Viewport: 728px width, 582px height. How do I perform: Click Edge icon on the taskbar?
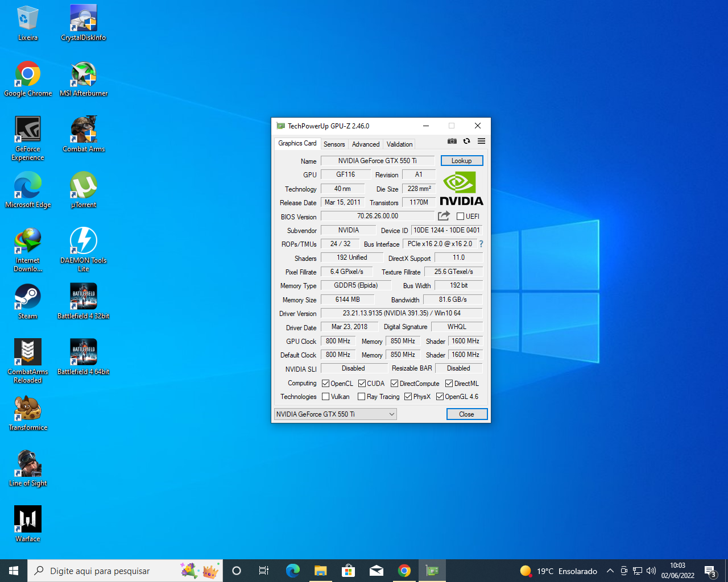point(293,571)
